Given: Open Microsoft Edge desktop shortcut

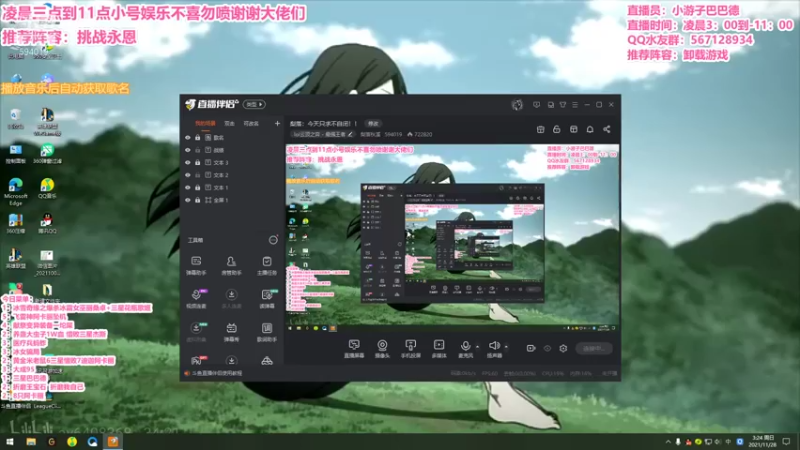Looking at the screenshot, I should click(x=16, y=192).
